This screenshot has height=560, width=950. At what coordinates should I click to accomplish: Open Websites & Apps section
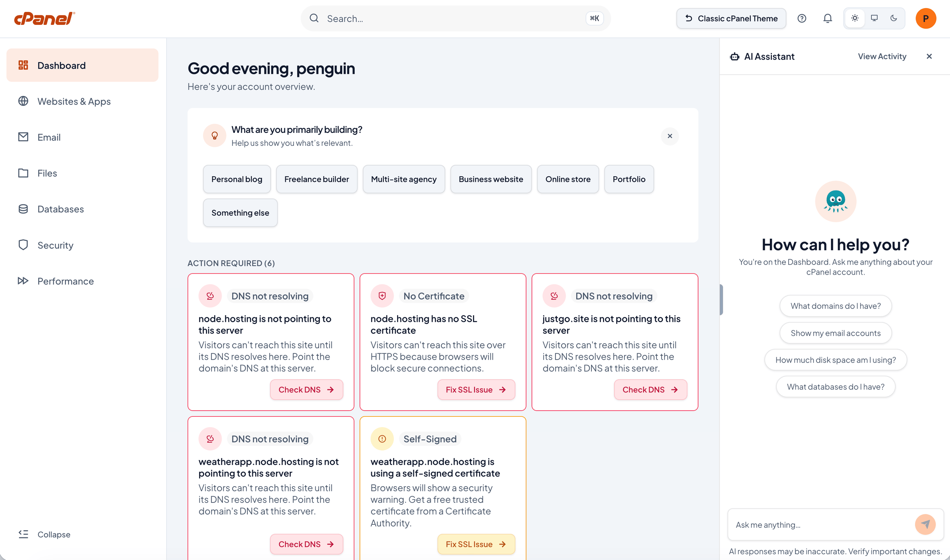pos(82,101)
